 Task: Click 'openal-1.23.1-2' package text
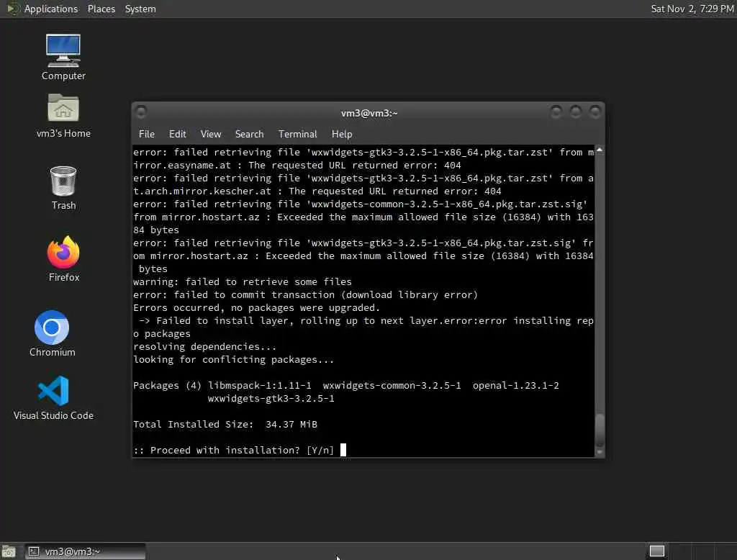coord(515,386)
